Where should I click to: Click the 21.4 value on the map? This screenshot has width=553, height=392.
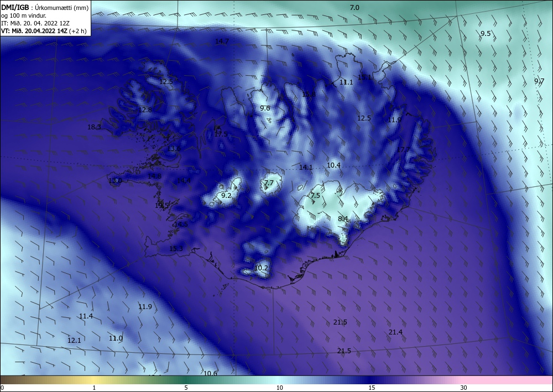click(395, 332)
